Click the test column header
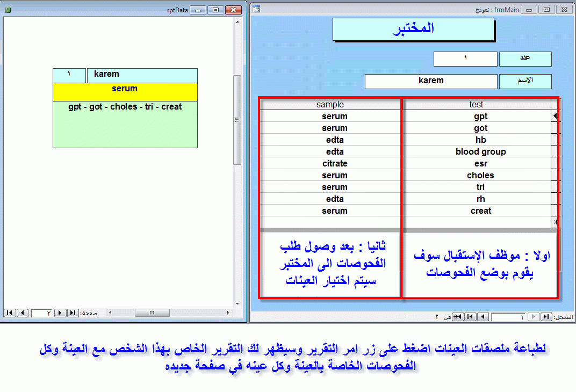The image size is (576, 392). [477, 105]
